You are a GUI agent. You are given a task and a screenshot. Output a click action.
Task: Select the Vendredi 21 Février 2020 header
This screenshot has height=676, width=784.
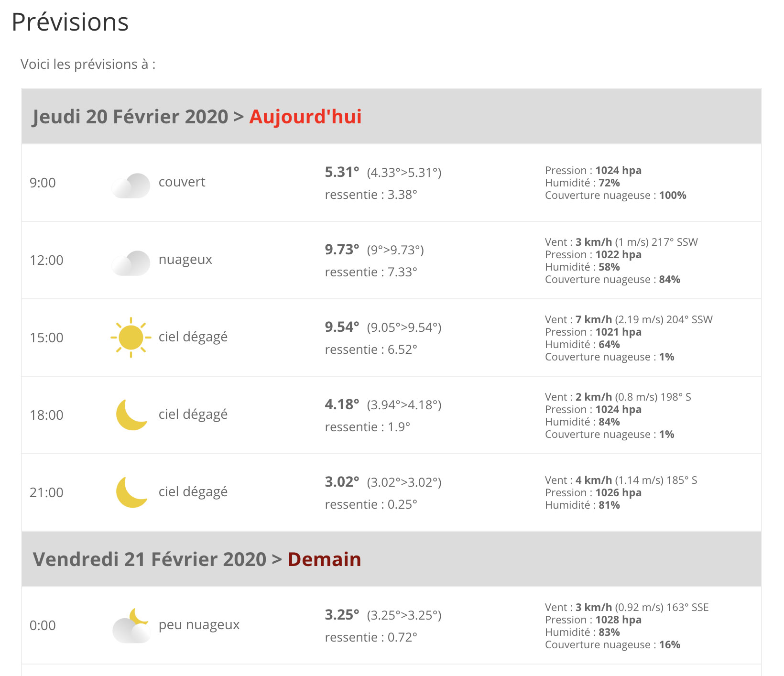tap(392, 559)
